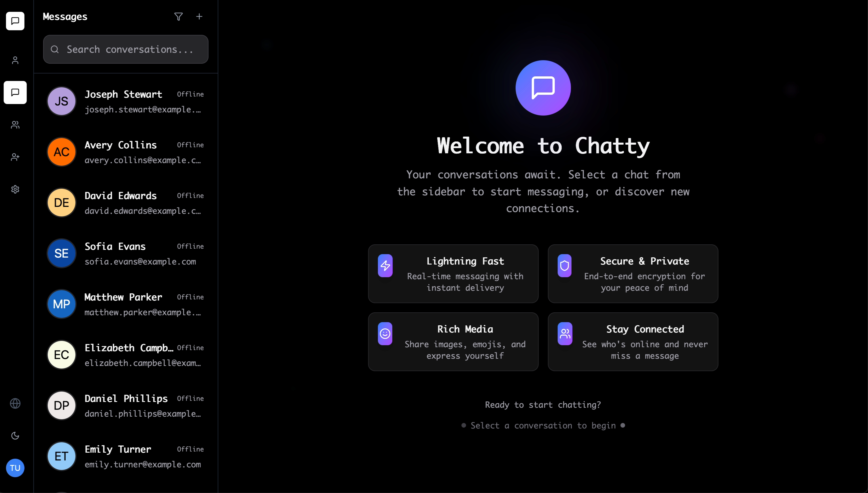
Task: Click the Chatty logo above the welcome text
Action: (543, 87)
